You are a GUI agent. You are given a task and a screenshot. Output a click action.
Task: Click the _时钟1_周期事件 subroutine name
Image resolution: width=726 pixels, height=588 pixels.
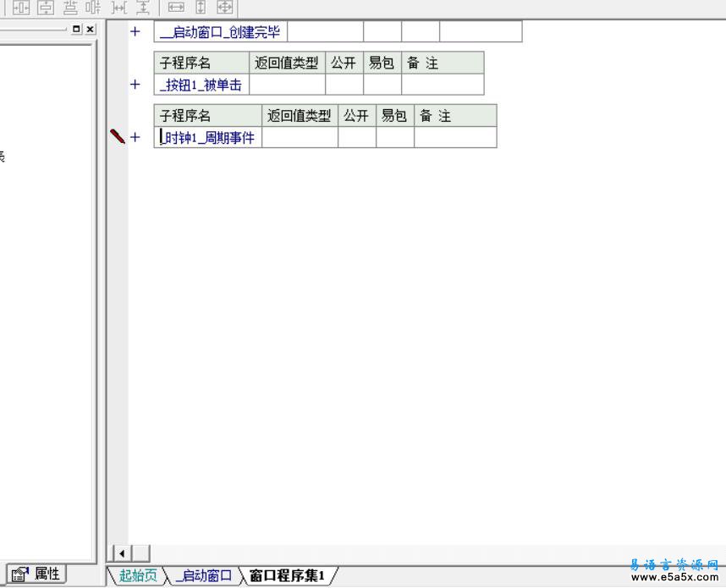coord(208,138)
